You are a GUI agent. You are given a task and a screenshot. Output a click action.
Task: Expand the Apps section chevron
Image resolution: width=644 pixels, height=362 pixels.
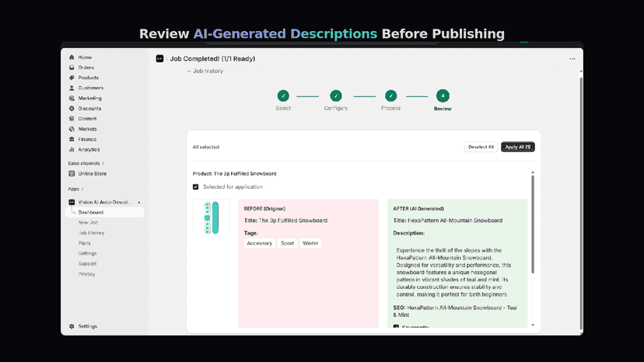[x=82, y=189]
